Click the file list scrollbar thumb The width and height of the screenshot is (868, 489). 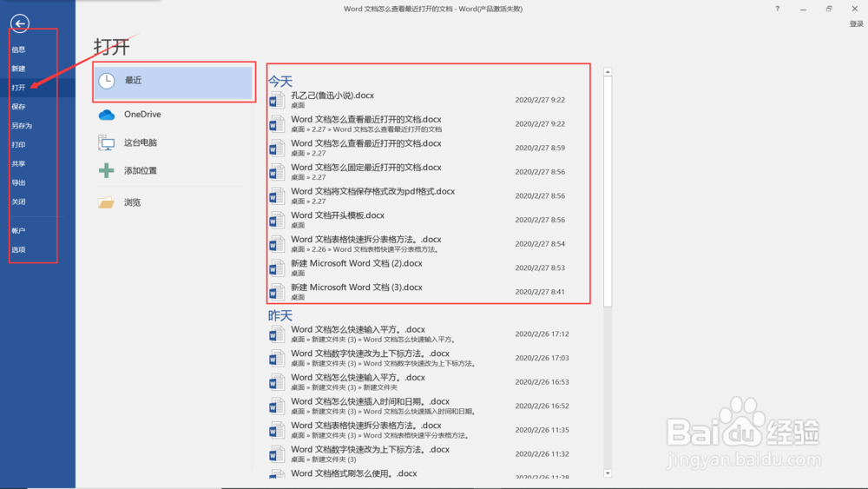[x=608, y=192]
